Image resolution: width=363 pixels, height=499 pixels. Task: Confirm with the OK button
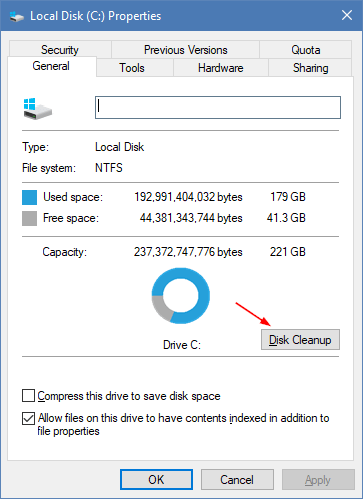tap(156, 480)
